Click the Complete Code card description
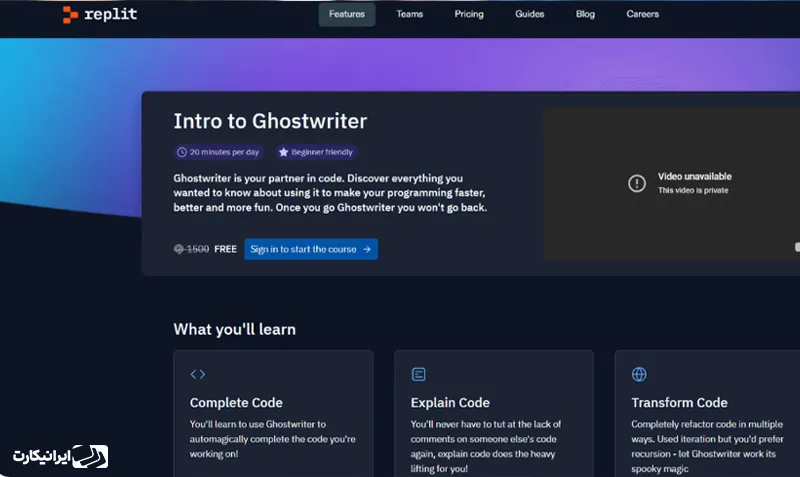Viewport: 800px width, 477px height. click(272, 439)
